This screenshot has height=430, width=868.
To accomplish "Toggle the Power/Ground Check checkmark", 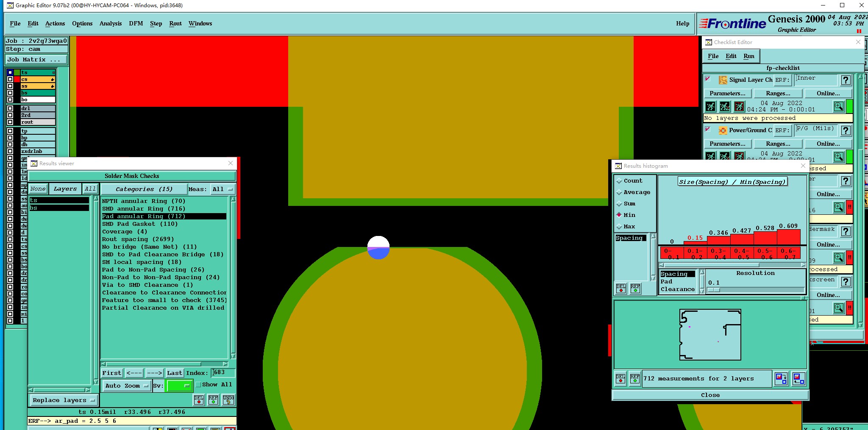I will pos(707,129).
